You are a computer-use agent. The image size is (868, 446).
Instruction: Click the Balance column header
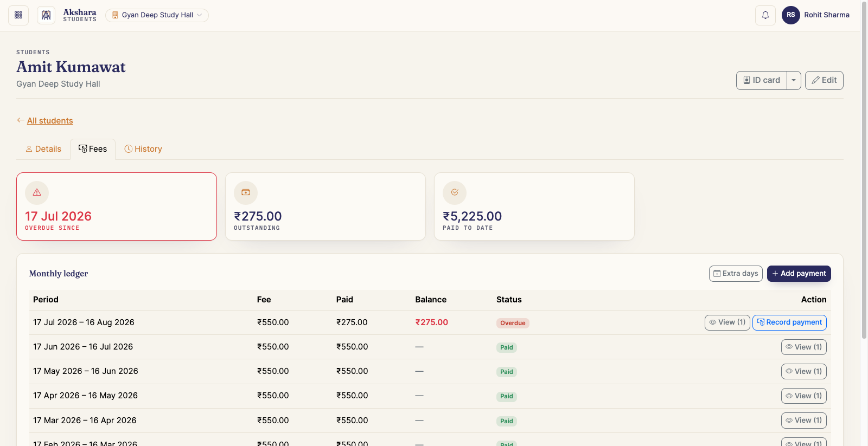[x=431, y=300]
